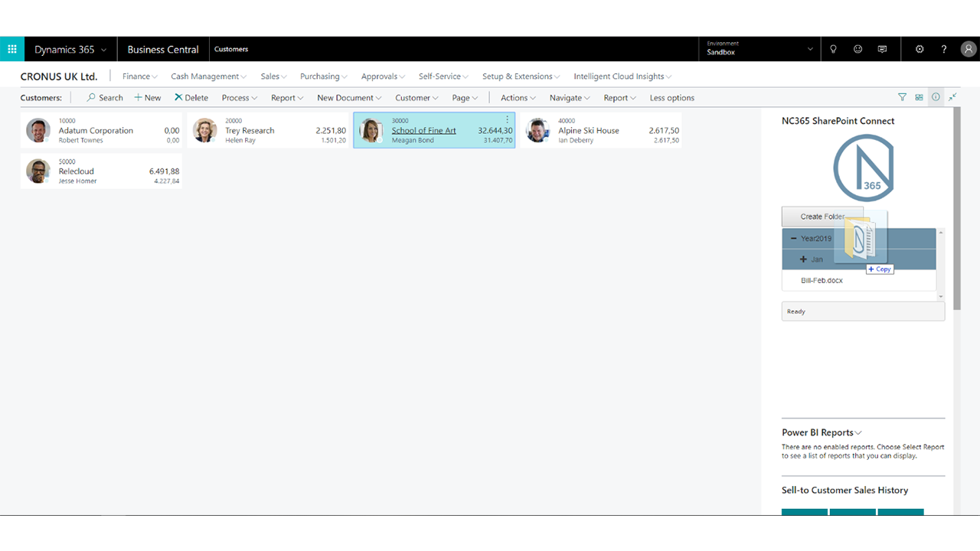The height and width of the screenshot is (551, 980).
Task: Open the New Document action menu
Action: pyautogui.click(x=350, y=98)
